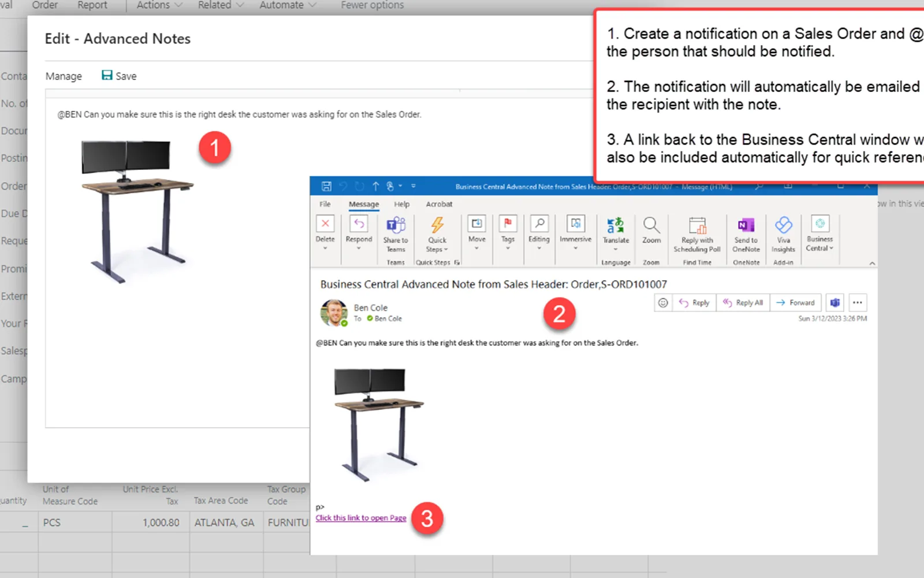Expand the Translate dropdown arrow
Viewport: 924px width, 578px height.
tap(616, 250)
